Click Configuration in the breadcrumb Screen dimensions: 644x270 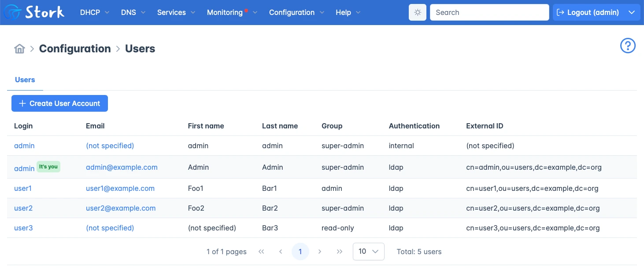pyautogui.click(x=75, y=49)
